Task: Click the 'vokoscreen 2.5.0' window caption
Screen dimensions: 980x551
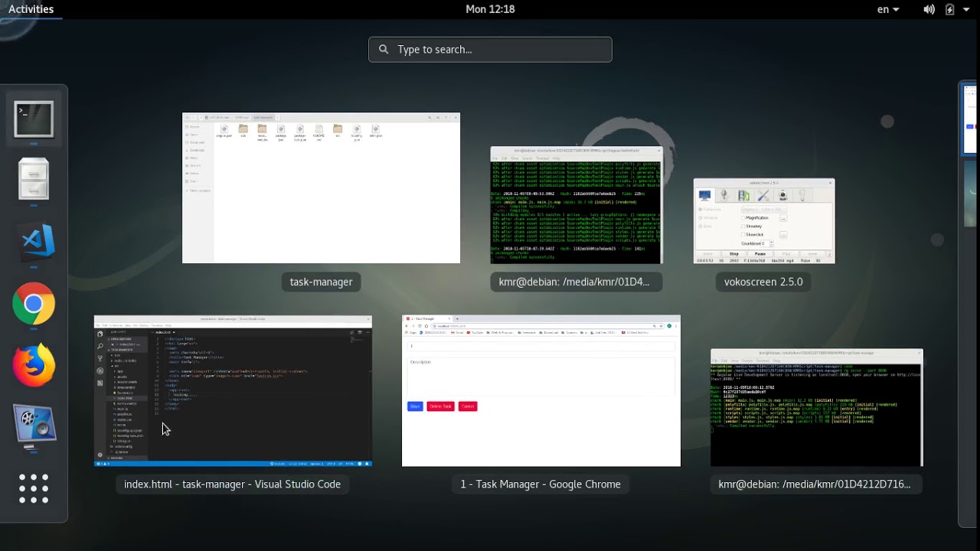Action: click(x=763, y=282)
